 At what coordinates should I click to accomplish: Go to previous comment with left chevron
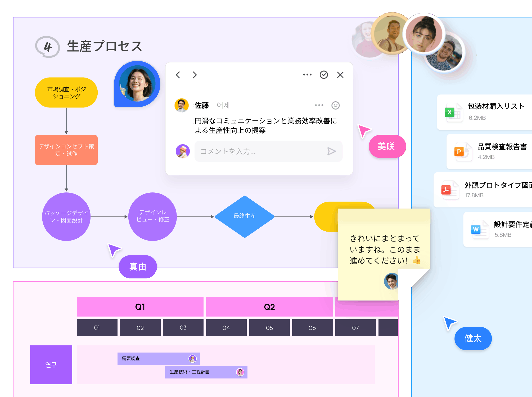pos(178,75)
